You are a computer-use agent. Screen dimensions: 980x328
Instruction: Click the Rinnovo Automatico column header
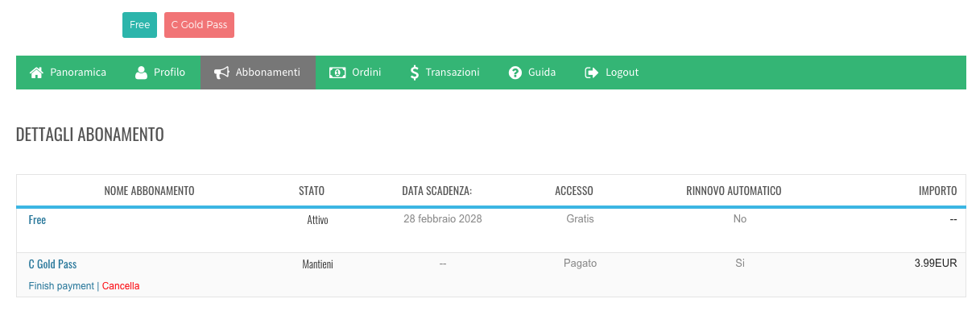tap(734, 191)
